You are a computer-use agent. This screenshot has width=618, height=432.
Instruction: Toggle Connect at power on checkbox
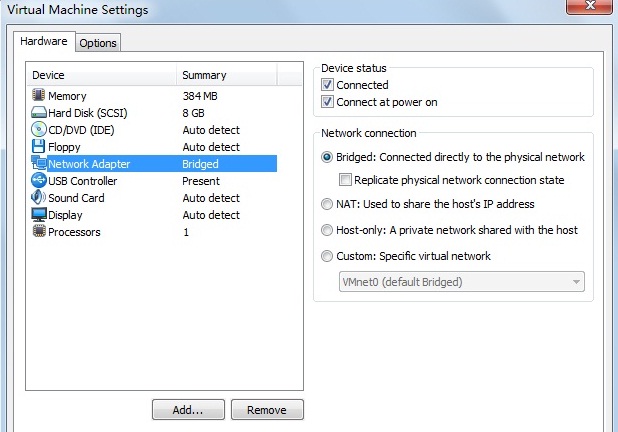327,102
